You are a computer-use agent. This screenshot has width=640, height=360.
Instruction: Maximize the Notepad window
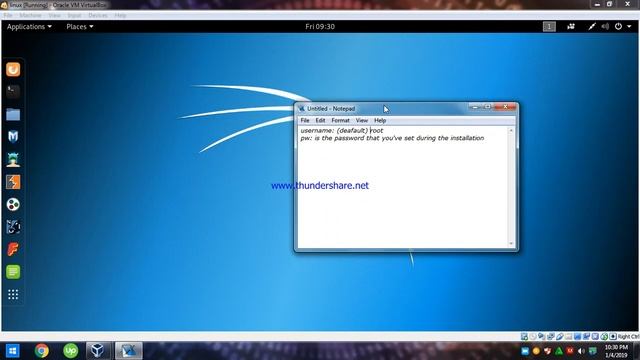coord(487,107)
